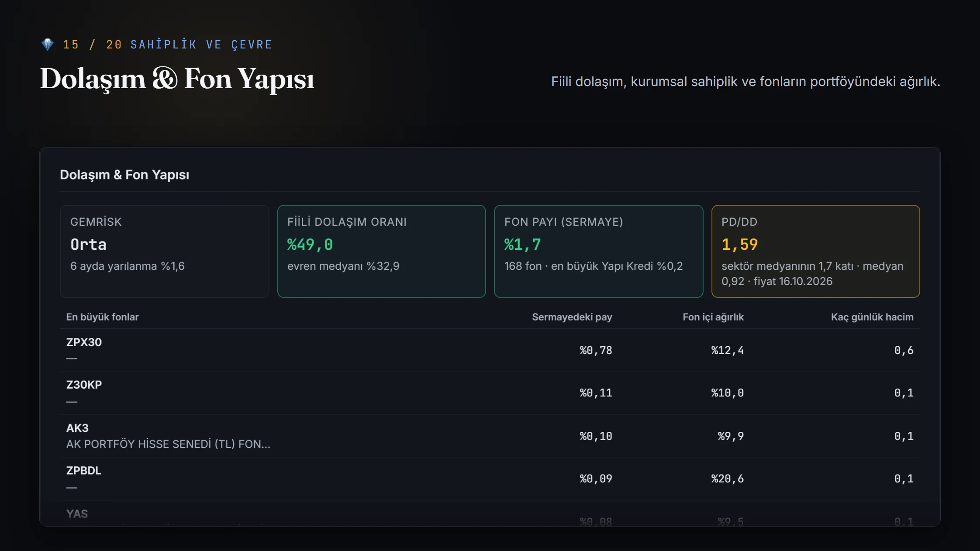Select the ZPX30 fund row name
Image resolution: width=980 pixels, height=551 pixels.
coord(84,342)
